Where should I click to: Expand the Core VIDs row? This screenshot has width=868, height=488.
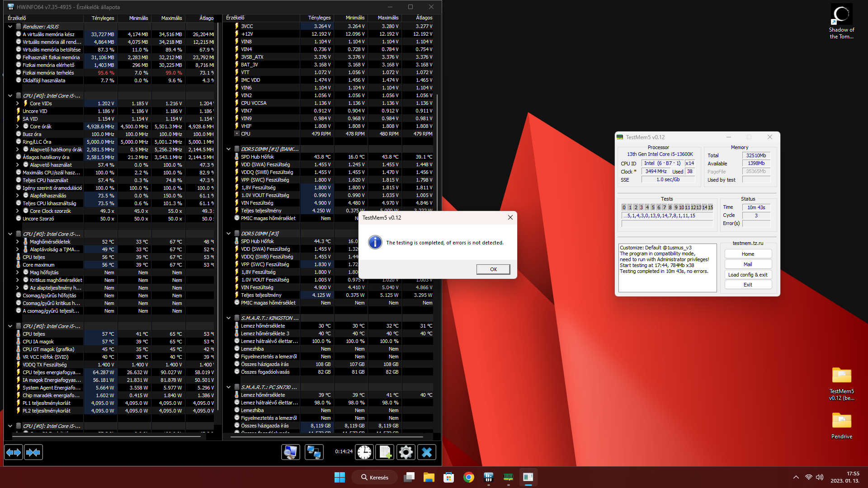tap(18, 103)
